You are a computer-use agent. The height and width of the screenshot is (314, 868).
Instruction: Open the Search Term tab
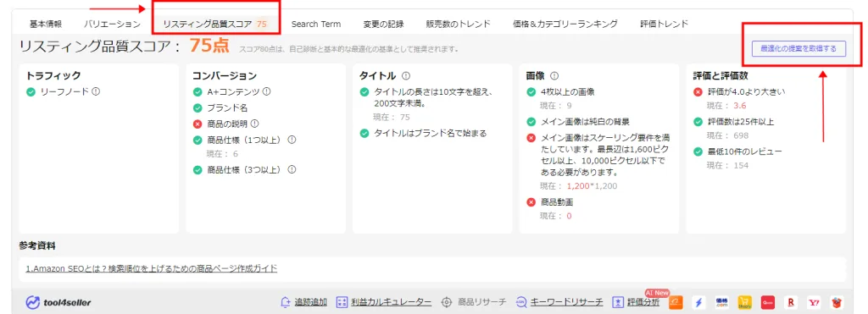click(x=316, y=24)
